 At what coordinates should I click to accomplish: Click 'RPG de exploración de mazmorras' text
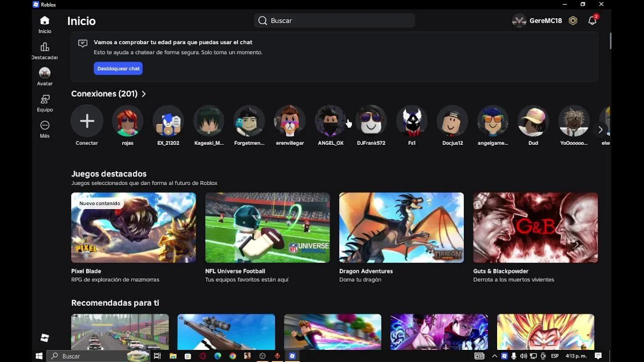point(115,280)
